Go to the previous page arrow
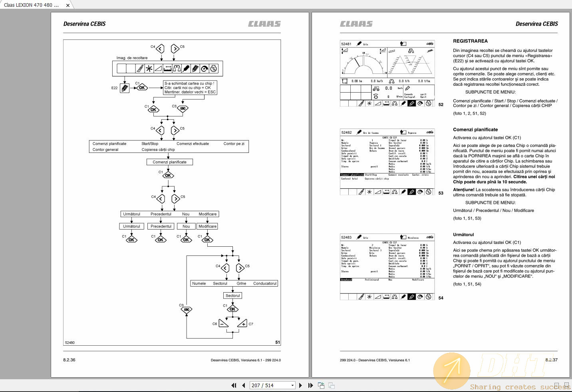This screenshot has width=572, height=392. [x=244, y=385]
